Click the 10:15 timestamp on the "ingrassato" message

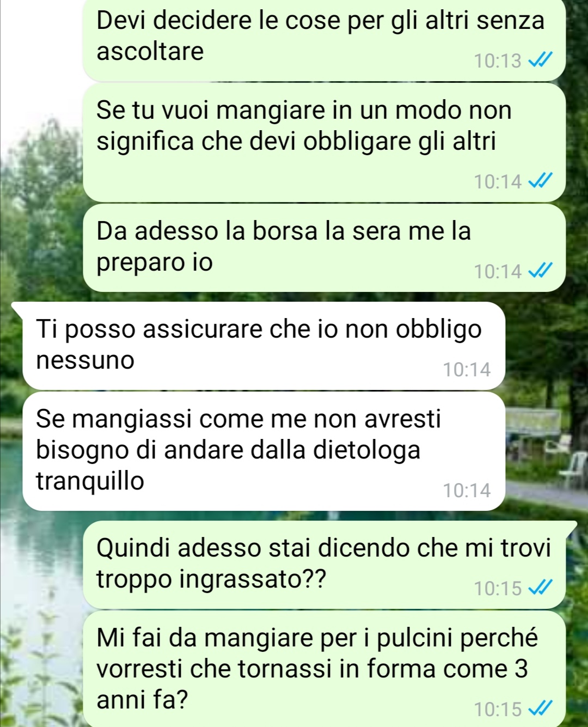498,589
